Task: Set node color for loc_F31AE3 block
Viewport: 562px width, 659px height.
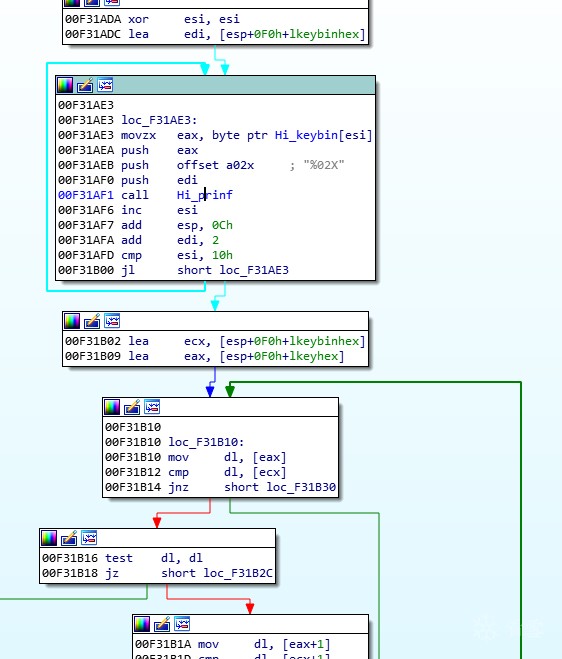Action: [65, 85]
